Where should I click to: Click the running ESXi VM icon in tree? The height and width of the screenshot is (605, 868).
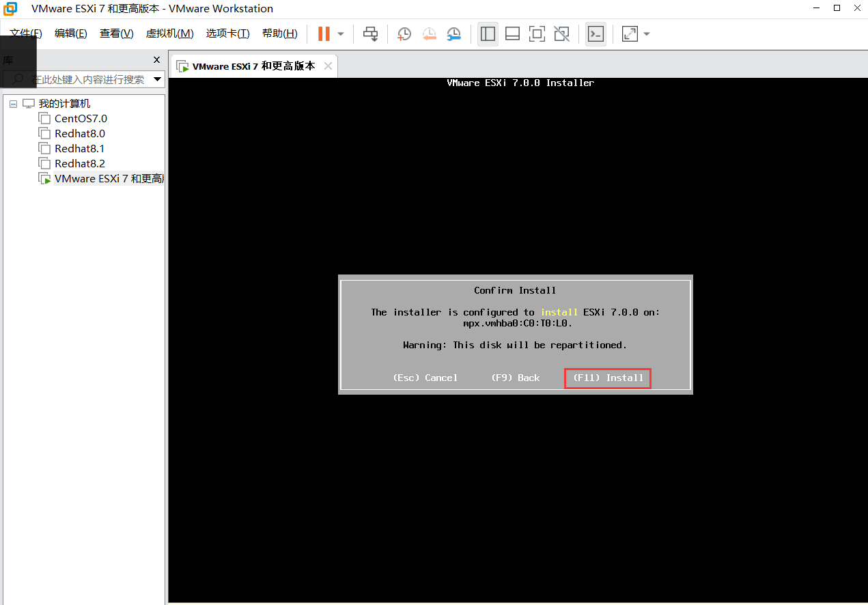[44, 179]
